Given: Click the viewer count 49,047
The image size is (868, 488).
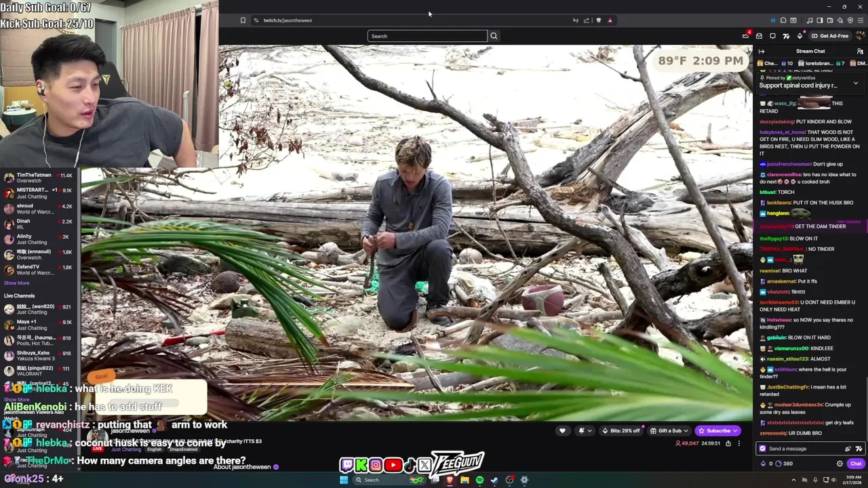Looking at the screenshot, I should pyautogui.click(x=687, y=443).
